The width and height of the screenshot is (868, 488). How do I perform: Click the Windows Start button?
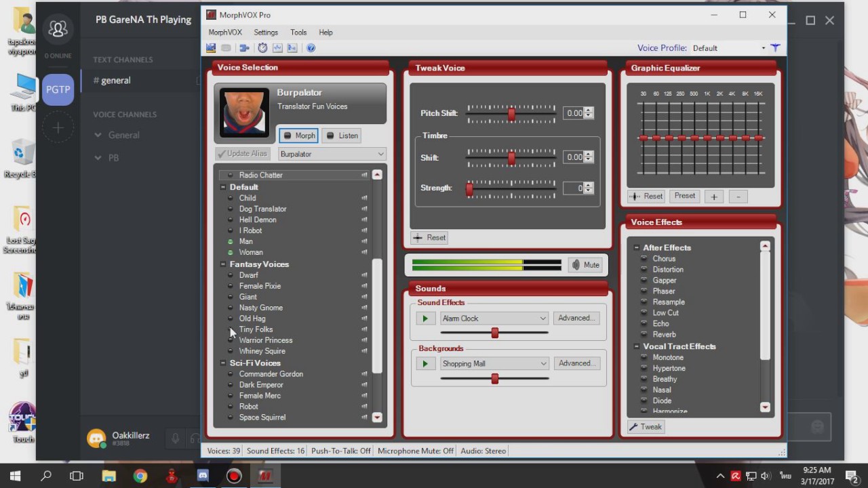point(15,476)
